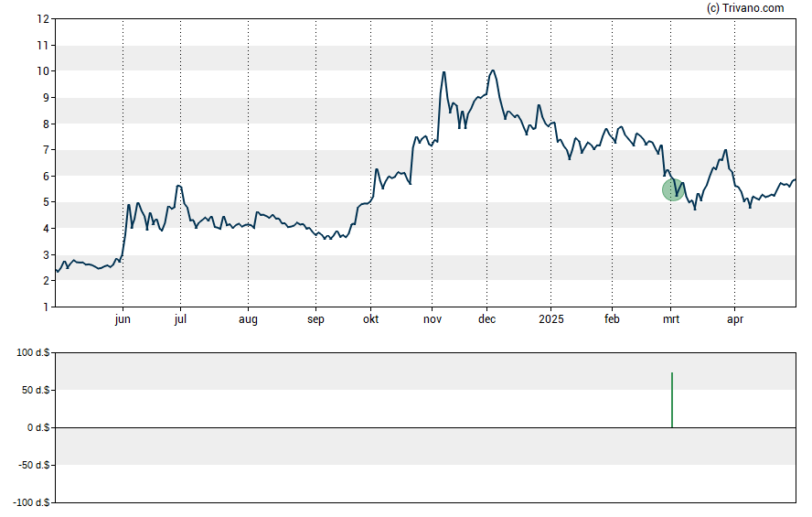Click the '-50 d.$' axis label
This screenshot has width=812, height=517.
tap(34, 465)
